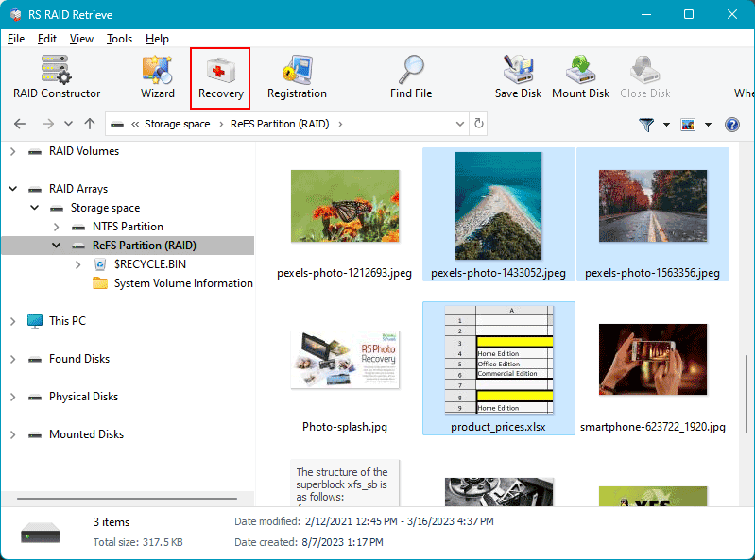Viewport: 755px width, 560px height.
Task: Select Physical Disks in the tree
Action: click(x=83, y=397)
